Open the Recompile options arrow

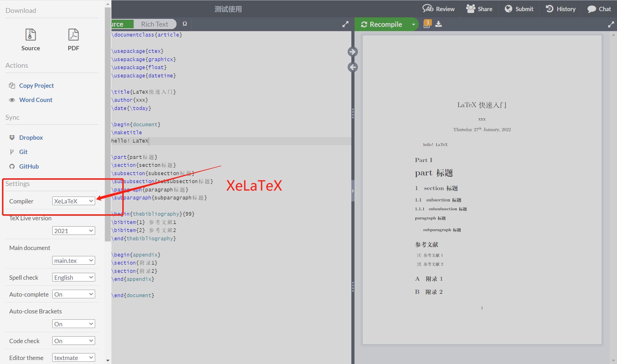[x=413, y=24]
